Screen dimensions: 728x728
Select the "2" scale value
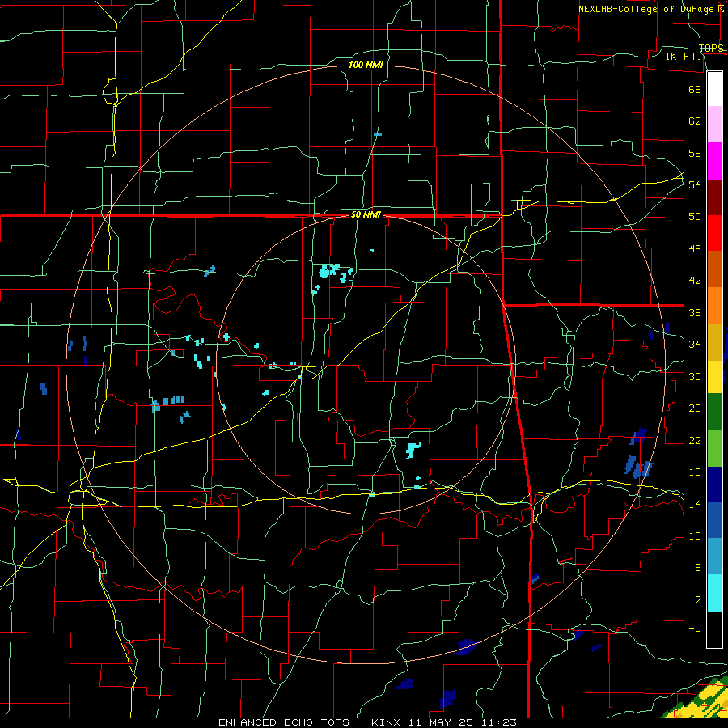[x=697, y=600]
